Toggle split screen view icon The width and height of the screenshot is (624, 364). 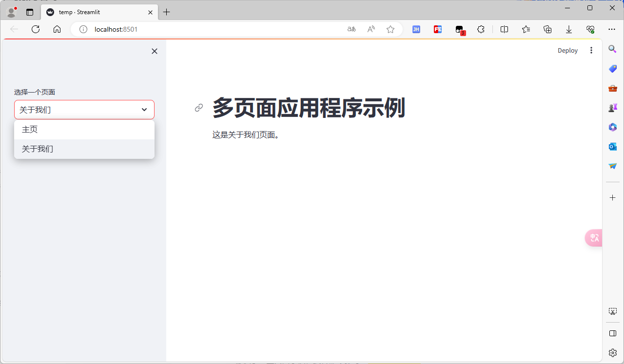[x=505, y=29]
